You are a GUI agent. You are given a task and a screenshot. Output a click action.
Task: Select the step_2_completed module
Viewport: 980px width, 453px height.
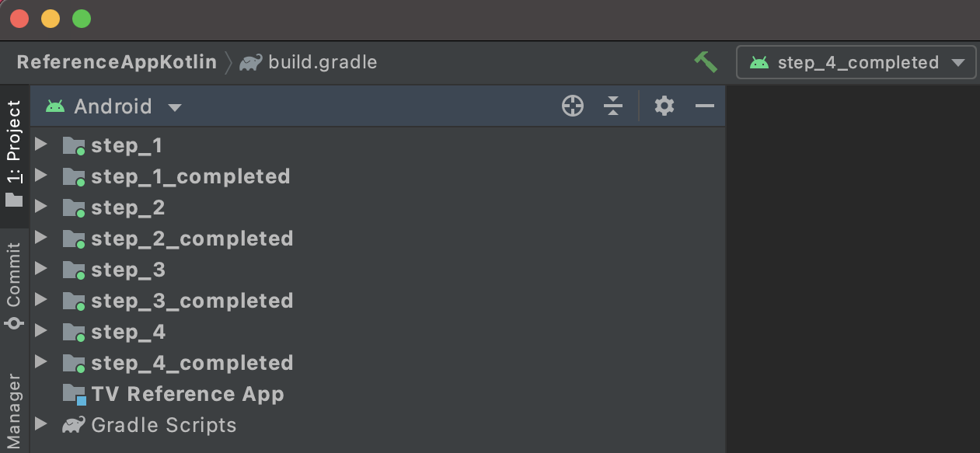coord(192,239)
